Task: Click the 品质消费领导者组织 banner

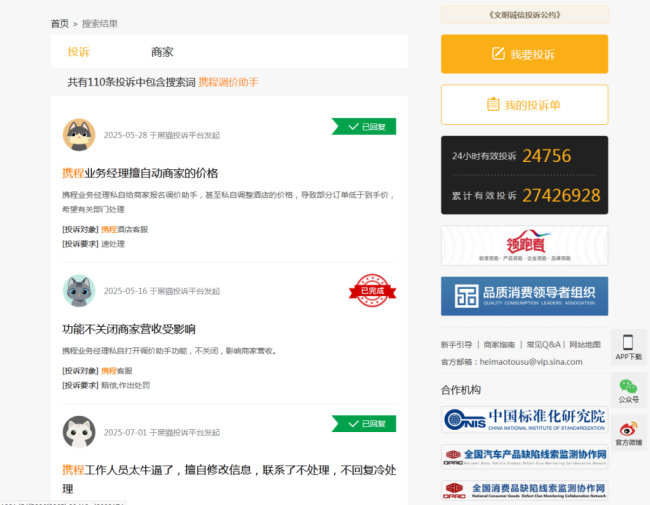Action: [x=524, y=296]
